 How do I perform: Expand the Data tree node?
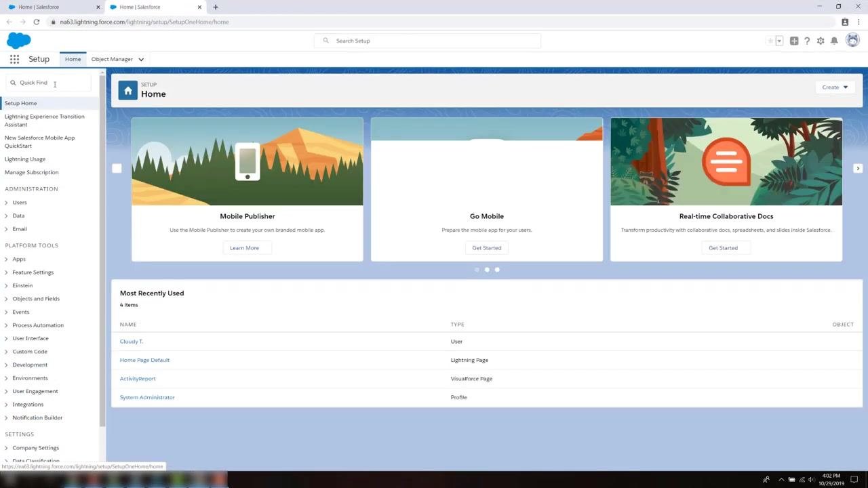pos(6,216)
